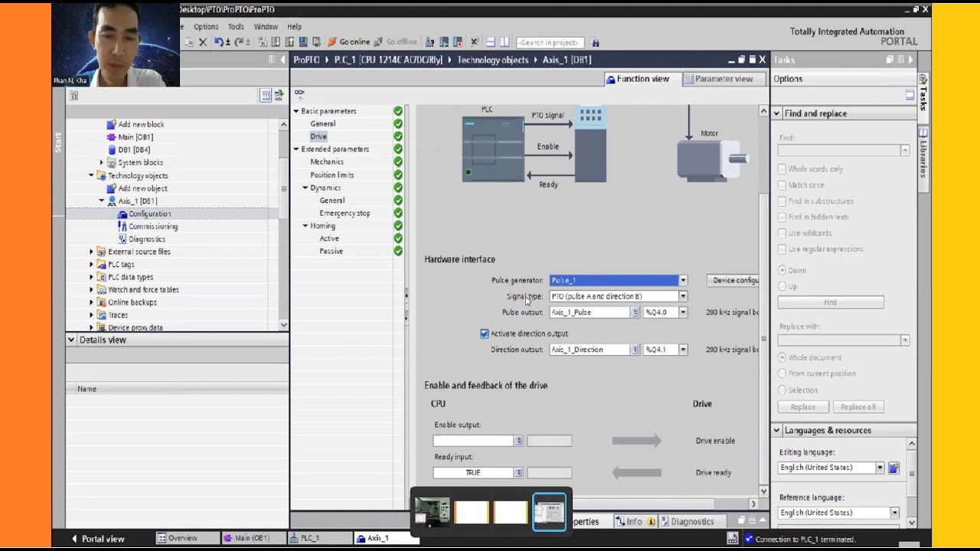Select Drive under Basic parameters

point(318,136)
